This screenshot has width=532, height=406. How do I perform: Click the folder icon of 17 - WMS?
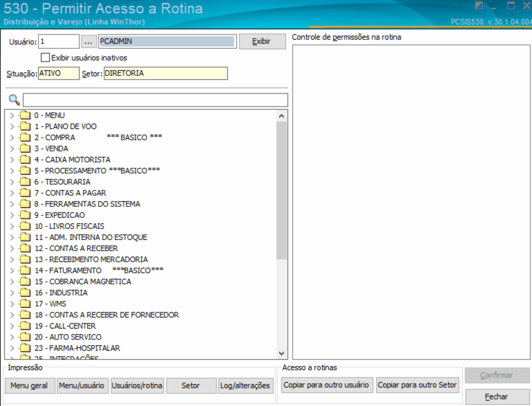point(25,304)
